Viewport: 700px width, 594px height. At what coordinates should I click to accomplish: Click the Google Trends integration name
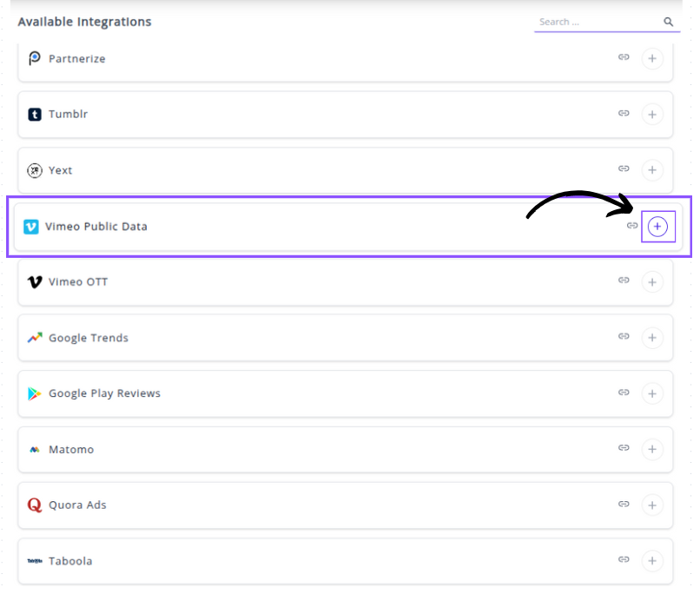[x=89, y=338]
